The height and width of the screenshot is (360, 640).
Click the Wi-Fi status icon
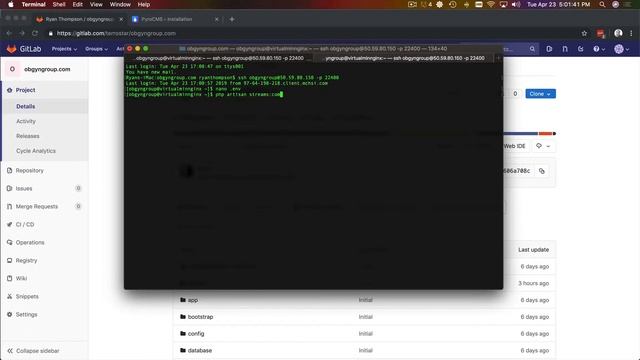point(491,4)
